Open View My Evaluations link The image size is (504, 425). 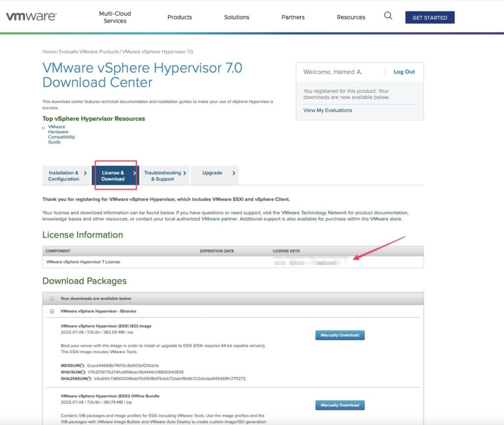pos(327,110)
